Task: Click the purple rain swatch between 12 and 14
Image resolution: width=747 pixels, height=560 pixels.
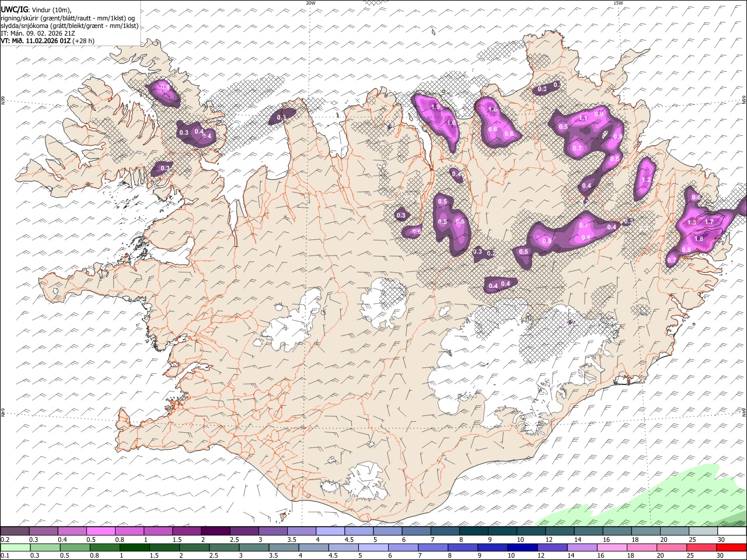Action: tap(552, 547)
